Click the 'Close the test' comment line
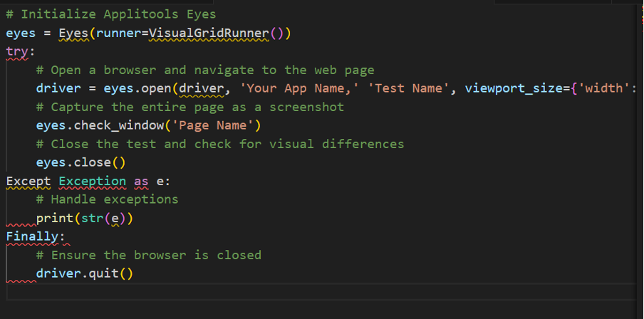The width and height of the screenshot is (644, 319). [220, 144]
